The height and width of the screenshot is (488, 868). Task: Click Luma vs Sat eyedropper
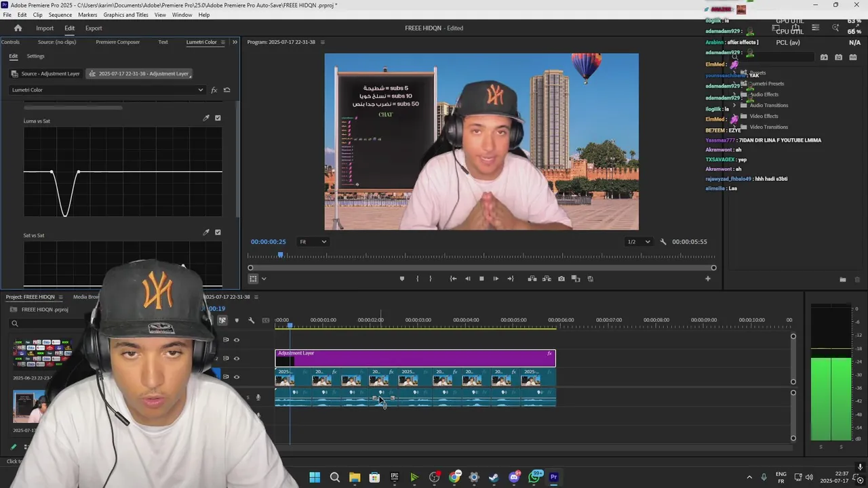click(x=206, y=118)
